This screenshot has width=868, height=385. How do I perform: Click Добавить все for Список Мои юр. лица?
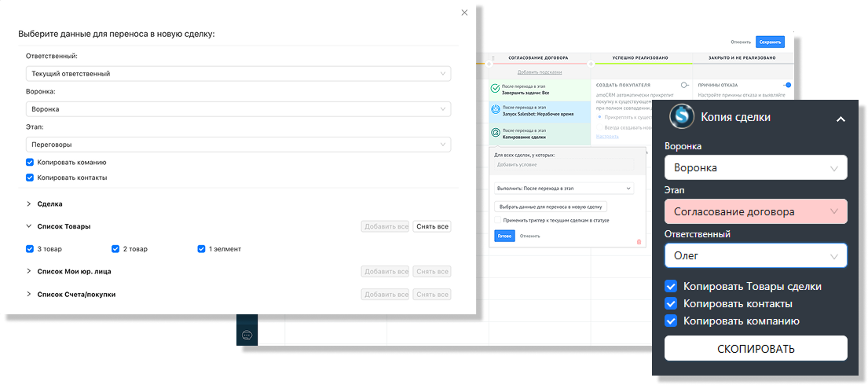[385, 271]
